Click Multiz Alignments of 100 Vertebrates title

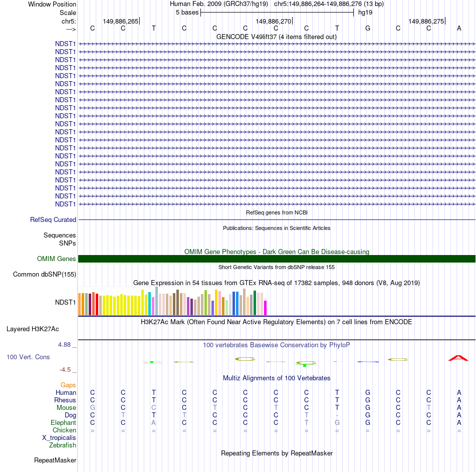click(x=277, y=378)
